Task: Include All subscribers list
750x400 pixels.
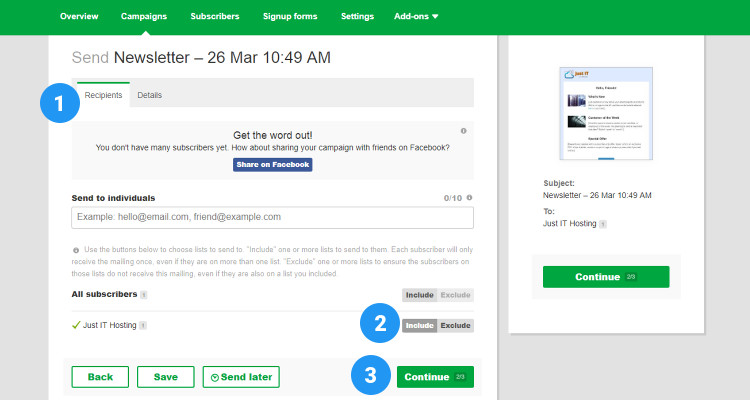Action: point(419,295)
